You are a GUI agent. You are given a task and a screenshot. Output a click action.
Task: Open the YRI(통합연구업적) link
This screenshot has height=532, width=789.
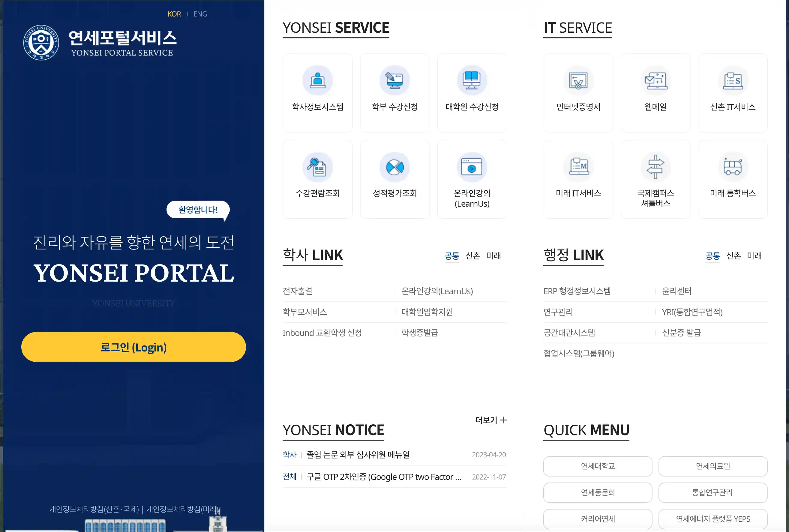click(x=692, y=312)
